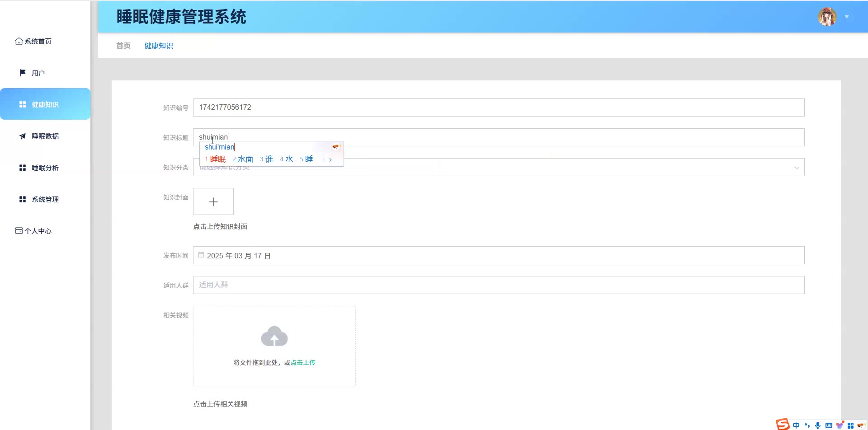Open the user avatar dropdown arrow

point(847,17)
